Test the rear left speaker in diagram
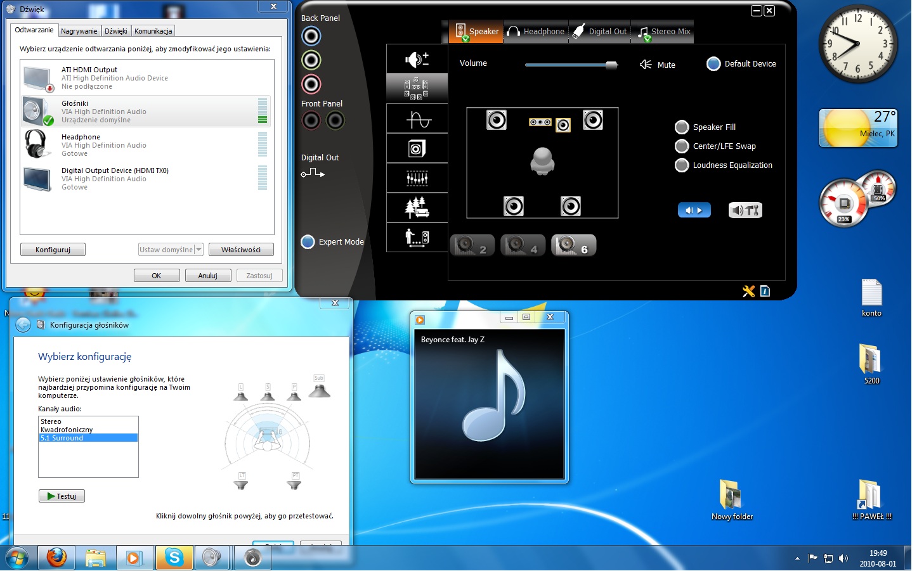The image size is (924, 571). pyautogui.click(x=514, y=206)
